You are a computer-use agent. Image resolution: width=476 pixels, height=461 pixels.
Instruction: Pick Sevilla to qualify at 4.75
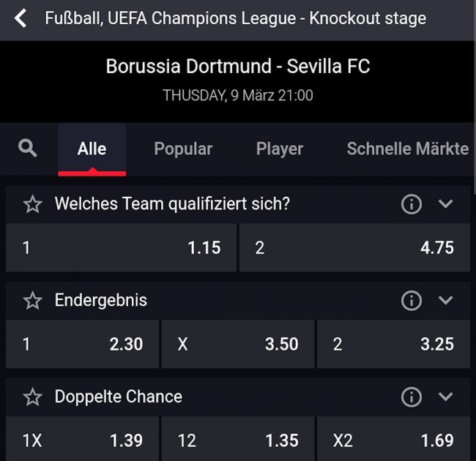[354, 248]
